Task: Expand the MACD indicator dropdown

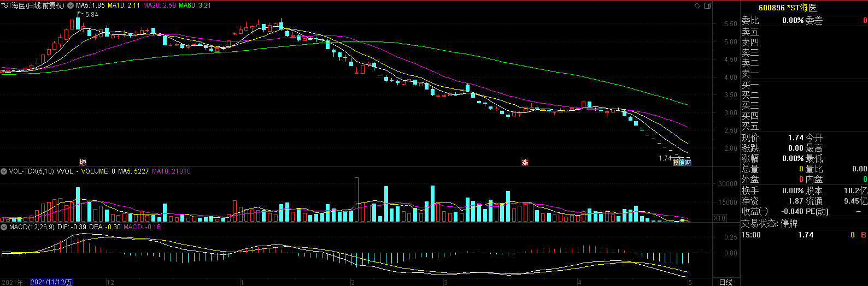Action: tap(4, 227)
